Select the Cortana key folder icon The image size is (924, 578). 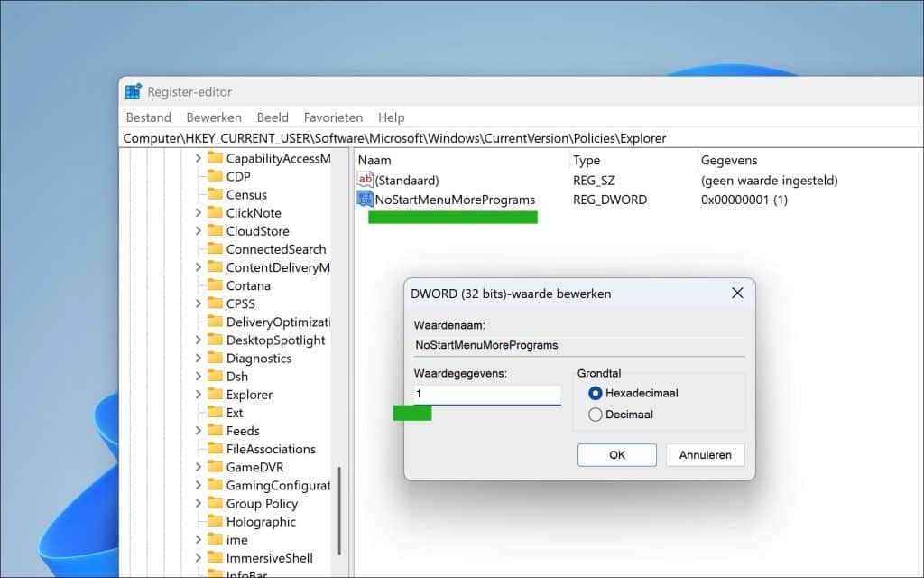(216, 285)
